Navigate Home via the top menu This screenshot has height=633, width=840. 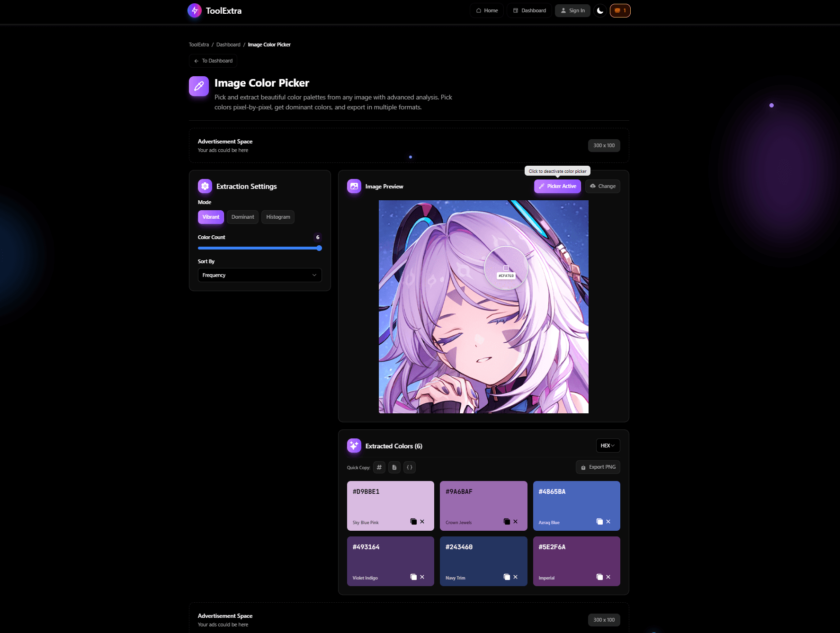coord(486,10)
